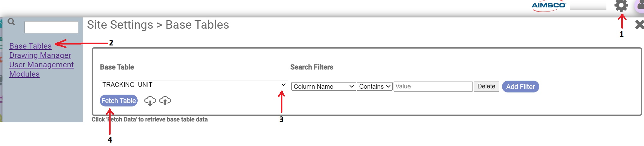
Task: Click the Site Settings breadcrumb heading
Action: click(x=120, y=25)
